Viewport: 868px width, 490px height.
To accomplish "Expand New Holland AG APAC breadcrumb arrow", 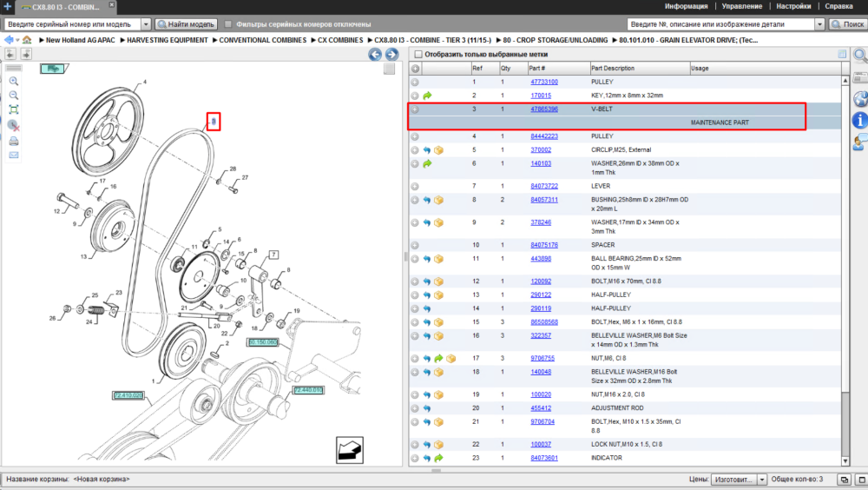I will pyautogui.click(x=42, y=40).
